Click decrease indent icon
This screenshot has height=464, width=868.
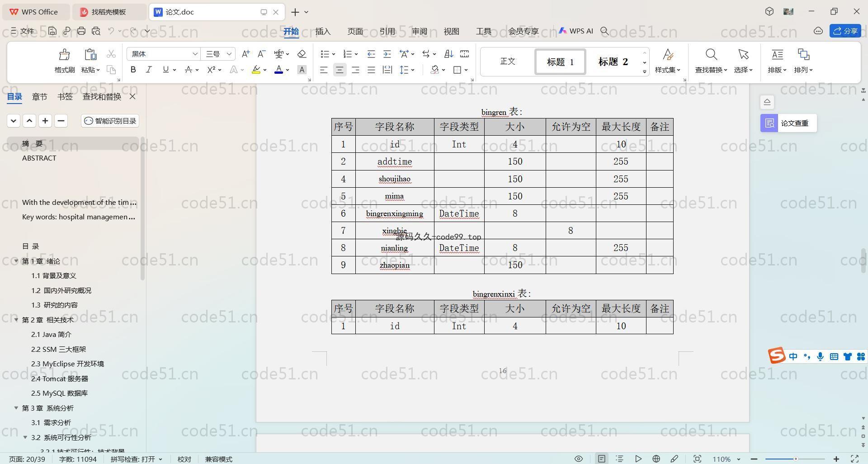pos(371,54)
